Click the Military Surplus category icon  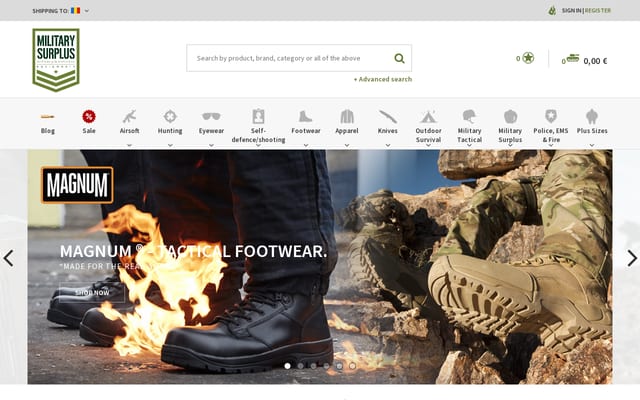[x=510, y=117]
